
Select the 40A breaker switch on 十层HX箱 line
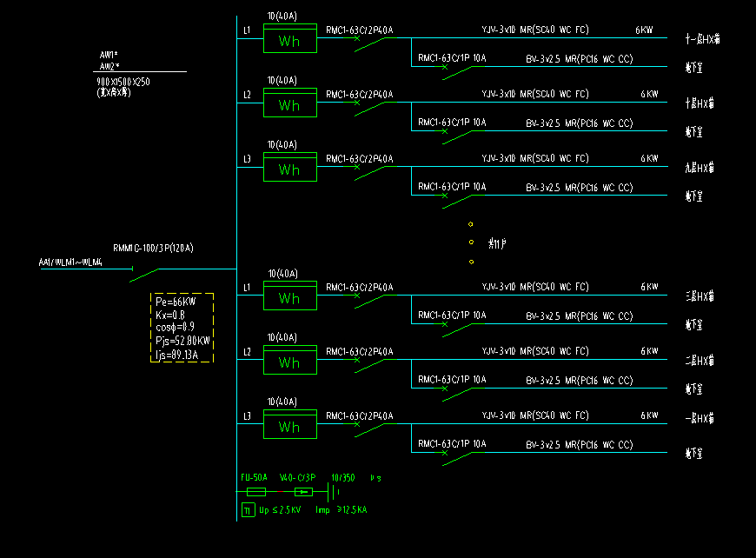(370, 108)
